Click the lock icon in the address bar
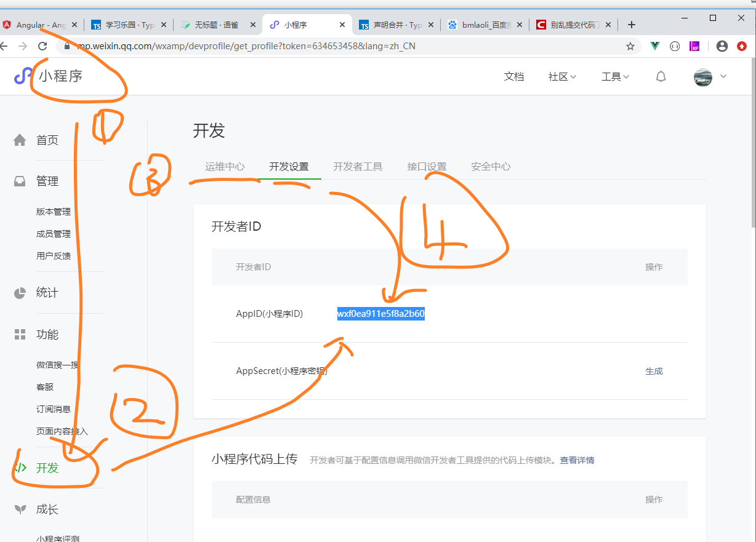This screenshot has height=542, width=756. (66, 46)
